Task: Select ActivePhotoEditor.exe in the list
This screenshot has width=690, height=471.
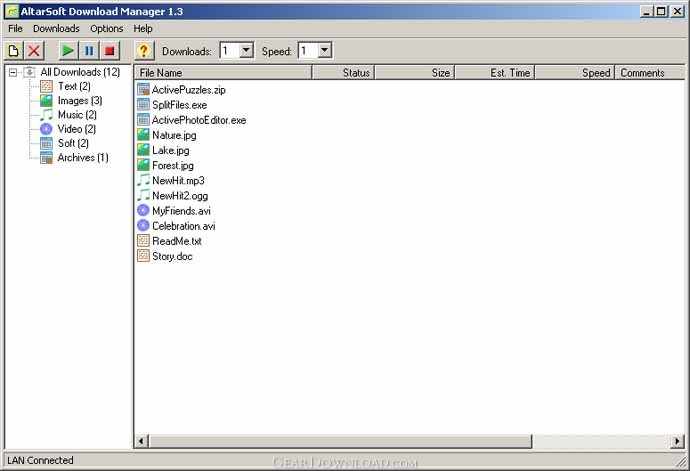Action: 199,120
